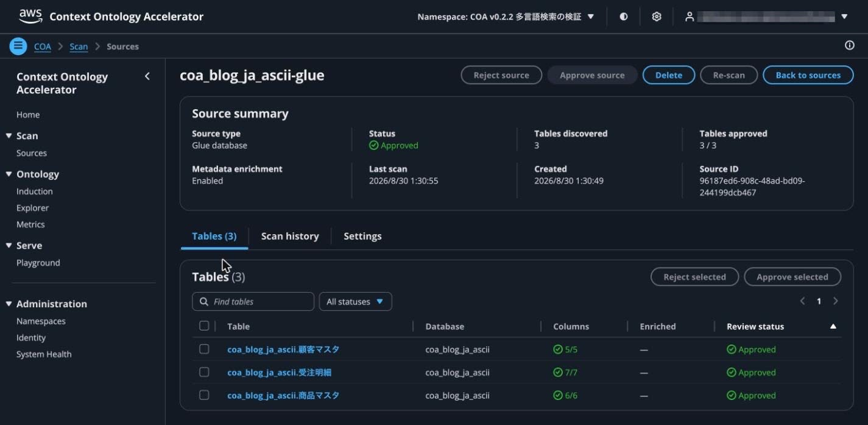
Task: Click the Database column header
Action: [x=445, y=326]
